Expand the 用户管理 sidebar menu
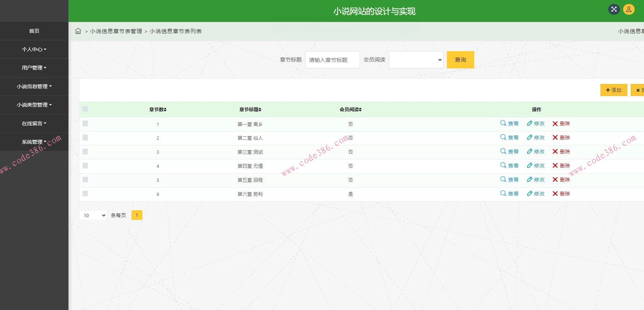The height and width of the screenshot is (310, 644). [34, 68]
